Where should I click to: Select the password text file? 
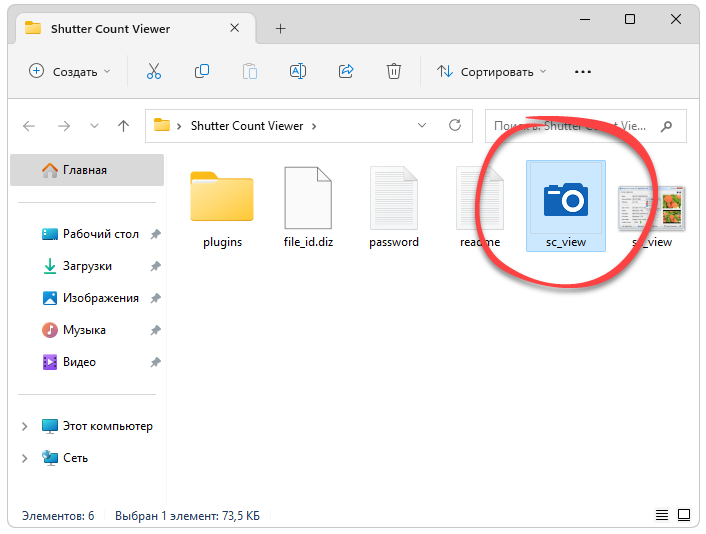(x=394, y=208)
